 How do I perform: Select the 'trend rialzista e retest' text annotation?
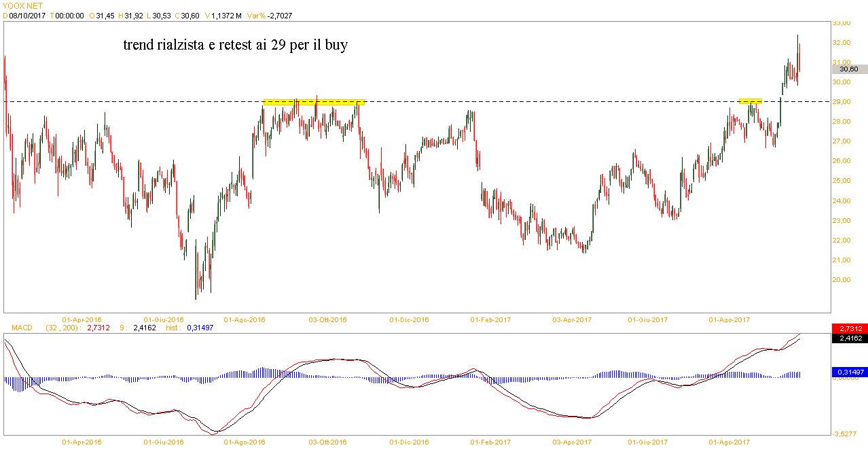click(235, 46)
